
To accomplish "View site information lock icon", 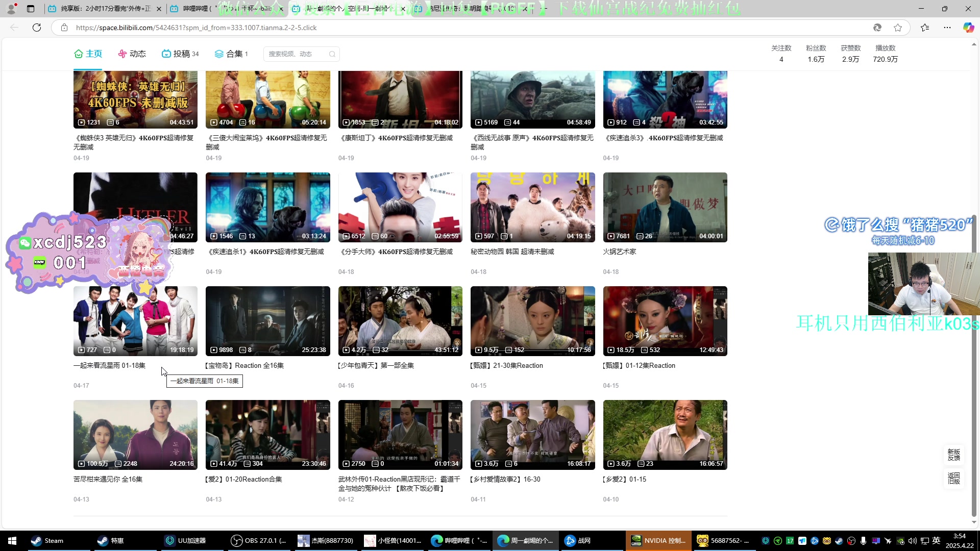I will [64, 28].
